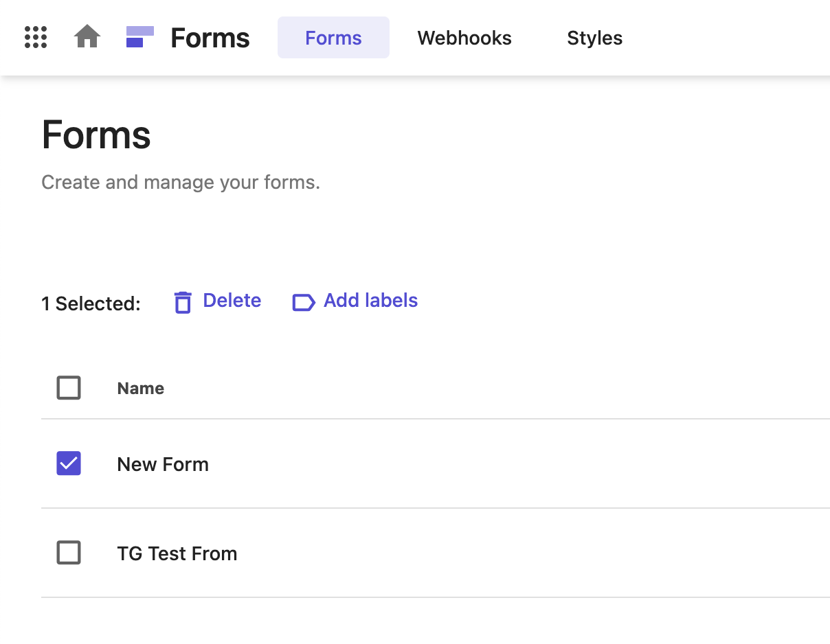This screenshot has height=644, width=830.
Task: Open the TG Test From entry
Action: tap(177, 553)
